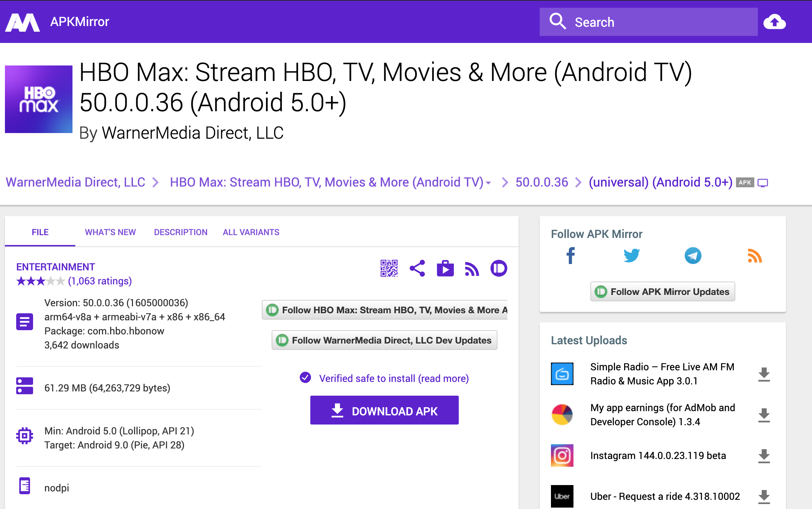This screenshot has width=812, height=509.
Task: Open APK Mirror Telegram icon
Action: (x=693, y=256)
